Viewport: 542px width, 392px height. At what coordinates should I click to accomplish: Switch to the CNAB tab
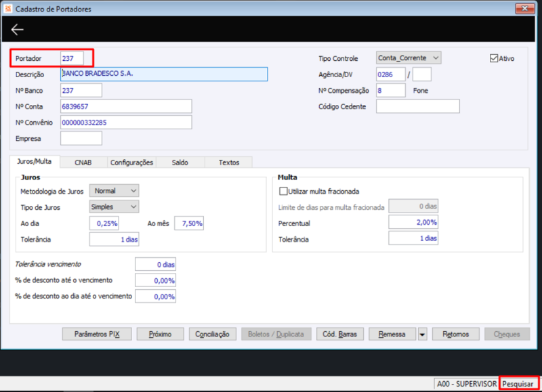coord(83,162)
